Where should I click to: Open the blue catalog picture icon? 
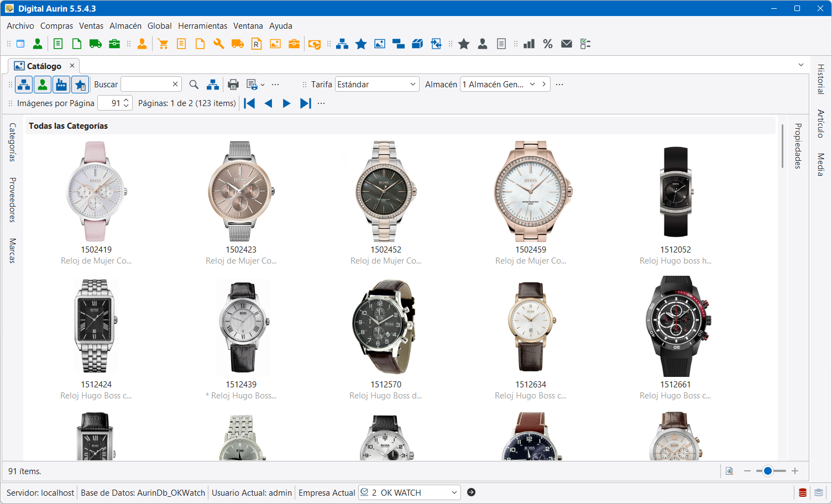point(380,44)
